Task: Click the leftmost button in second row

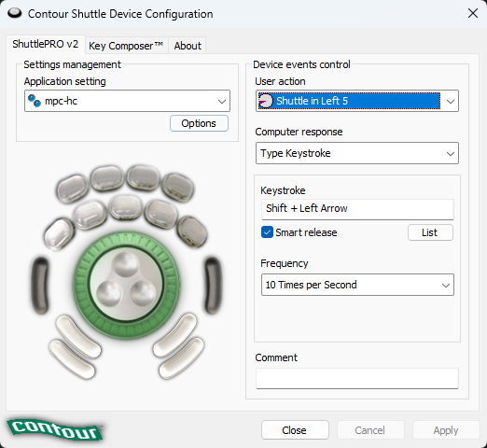Action: point(60,234)
